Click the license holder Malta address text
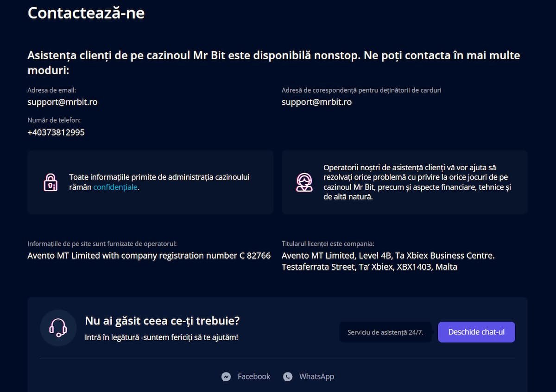The image size is (556, 392). coord(388,261)
